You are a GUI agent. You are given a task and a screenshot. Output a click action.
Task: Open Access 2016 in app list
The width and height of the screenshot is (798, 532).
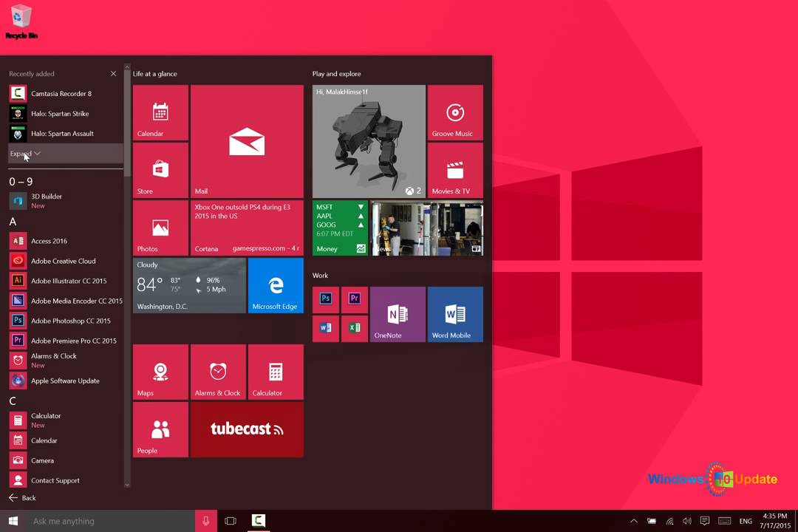[x=66, y=241]
